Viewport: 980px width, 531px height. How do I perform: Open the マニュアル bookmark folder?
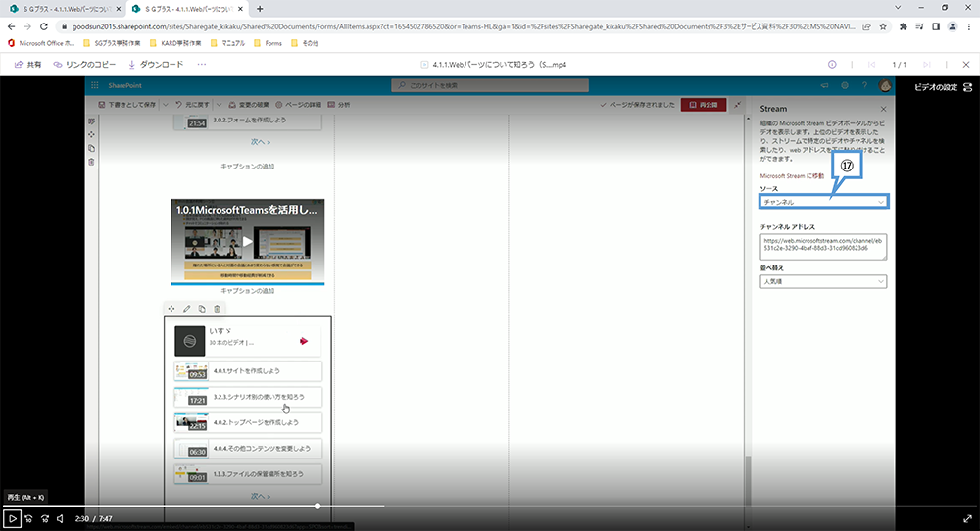[228, 43]
